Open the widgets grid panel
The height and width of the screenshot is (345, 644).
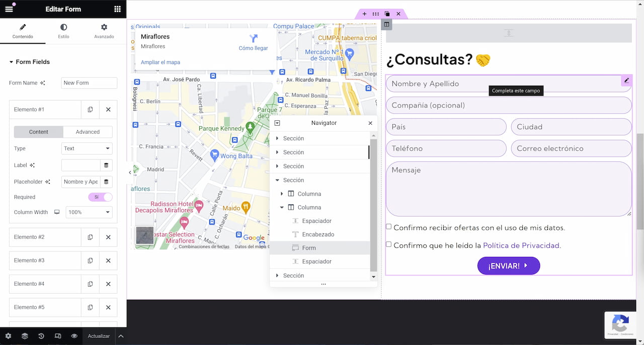coord(117,9)
